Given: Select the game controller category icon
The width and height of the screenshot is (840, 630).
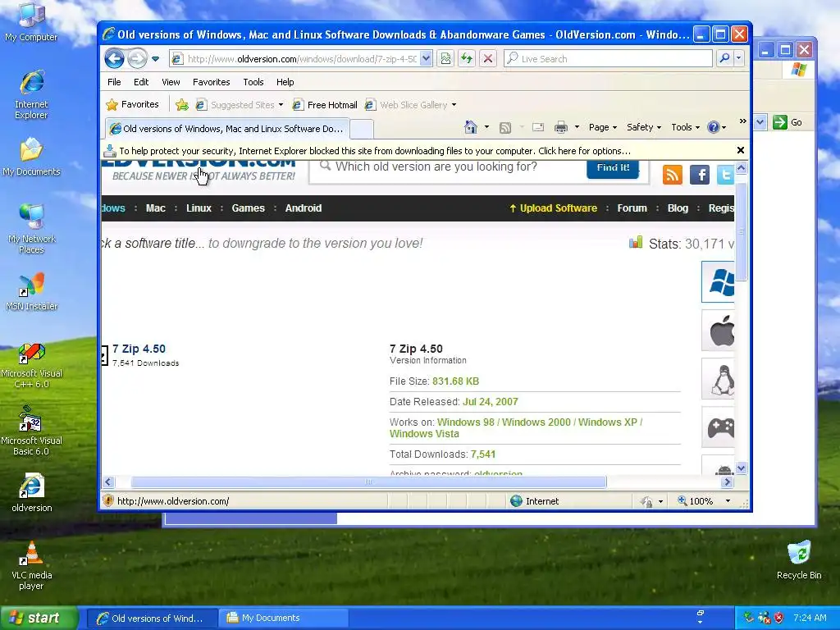Looking at the screenshot, I should [x=718, y=427].
